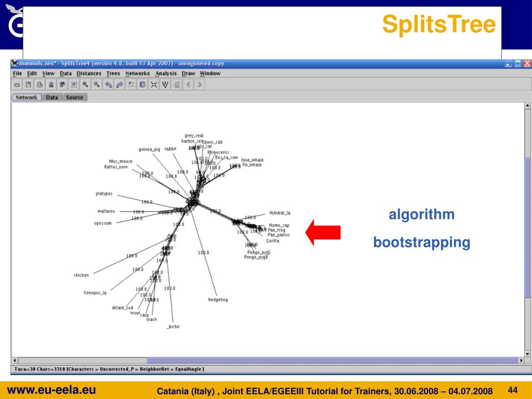Switch to the Network tab
This screenshot has width=532, height=399.
coord(26,97)
